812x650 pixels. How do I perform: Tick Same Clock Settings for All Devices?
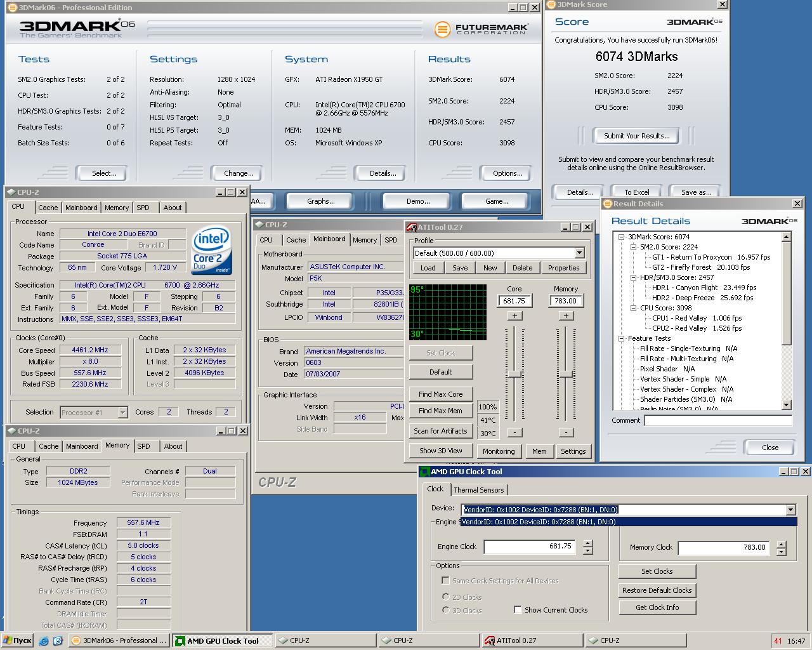click(x=445, y=581)
